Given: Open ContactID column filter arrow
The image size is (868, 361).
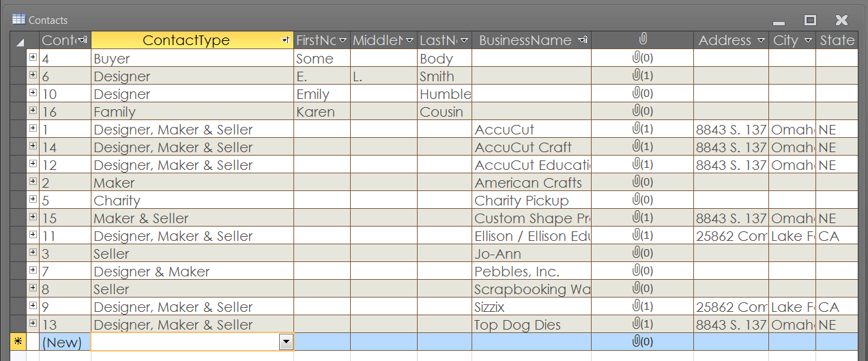Looking at the screenshot, I should [83, 41].
